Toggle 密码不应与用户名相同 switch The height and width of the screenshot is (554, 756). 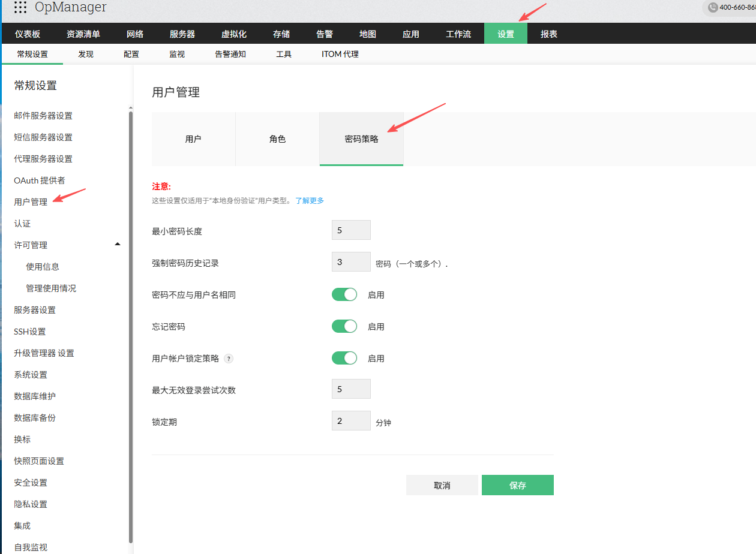344,294
